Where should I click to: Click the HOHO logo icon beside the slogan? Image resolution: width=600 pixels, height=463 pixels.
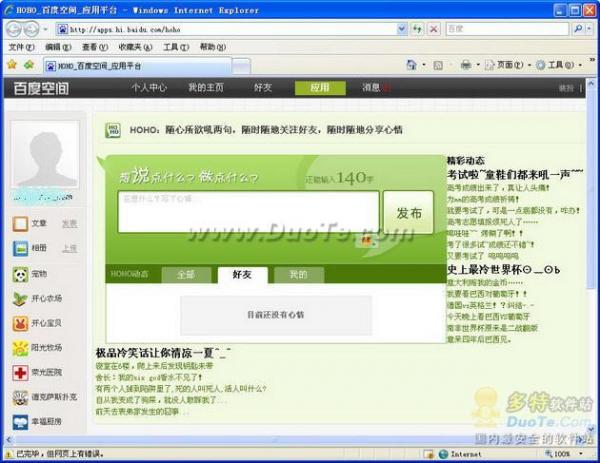tap(113, 130)
